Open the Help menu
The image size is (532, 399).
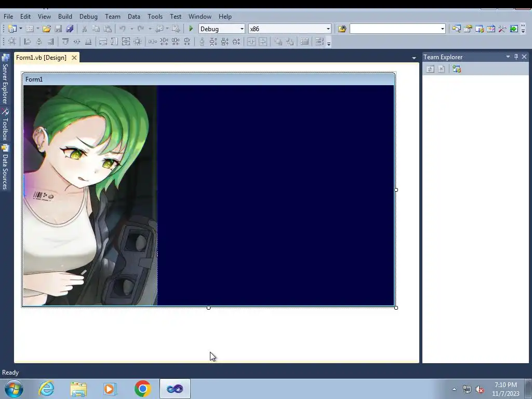(x=225, y=16)
